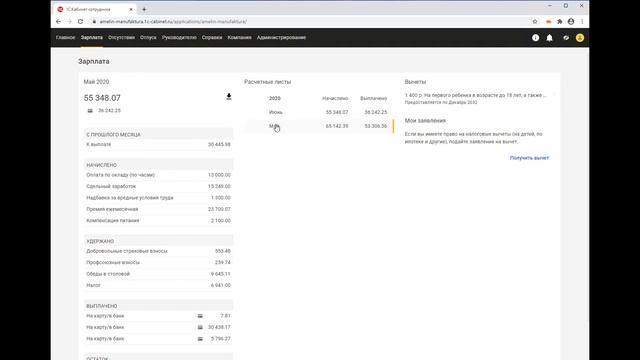Select the Май payslip row
640x360 pixels.
click(x=319, y=126)
